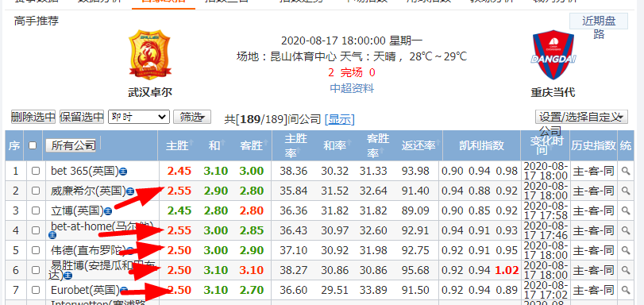The height and width of the screenshot is (305, 644).
Task: Click the magnifier icon in bet 365 row
Action: pyautogui.click(x=626, y=171)
